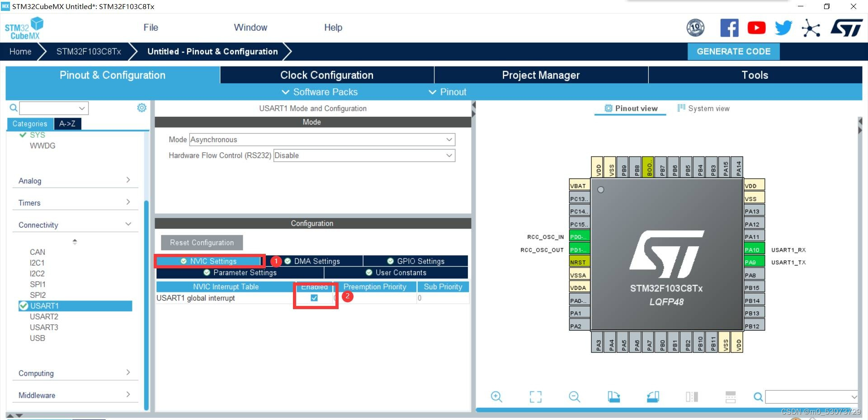Screen dimensions: 868x420
Task: Click the ST logo at top right
Action: [x=846, y=28]
